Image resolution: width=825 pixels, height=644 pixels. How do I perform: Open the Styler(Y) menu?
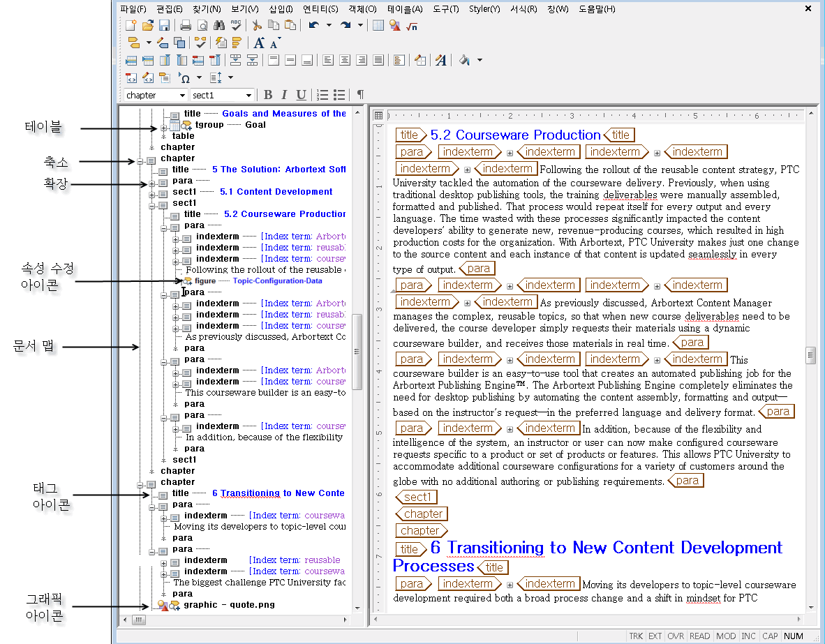tap(484, 9)
